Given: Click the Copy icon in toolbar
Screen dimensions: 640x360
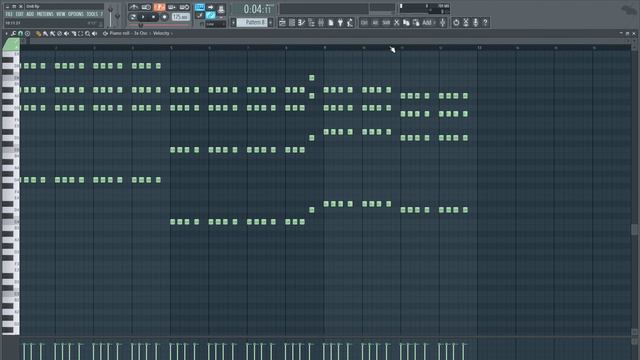Looking at the screenshot, I should (x=406, y=22).
